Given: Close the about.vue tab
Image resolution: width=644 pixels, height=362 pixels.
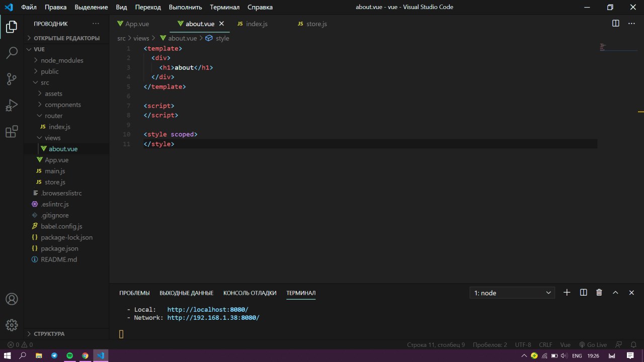Looking at the screenshot, I should pos(221,24).
